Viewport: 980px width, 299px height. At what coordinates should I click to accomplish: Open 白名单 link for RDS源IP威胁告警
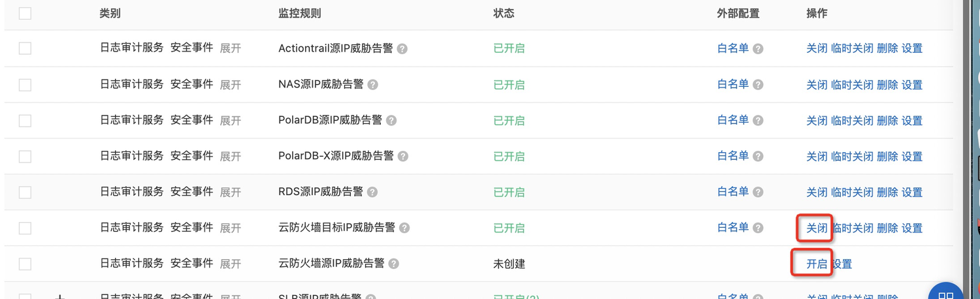coord(733,192)
